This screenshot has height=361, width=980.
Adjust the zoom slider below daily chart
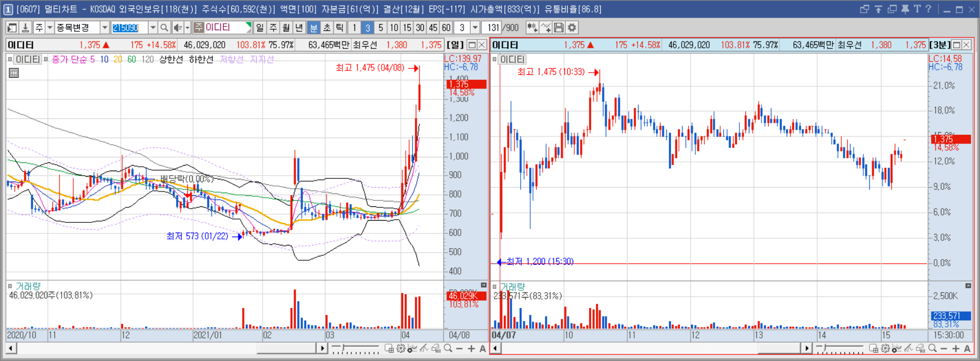[x=355, y=348]
